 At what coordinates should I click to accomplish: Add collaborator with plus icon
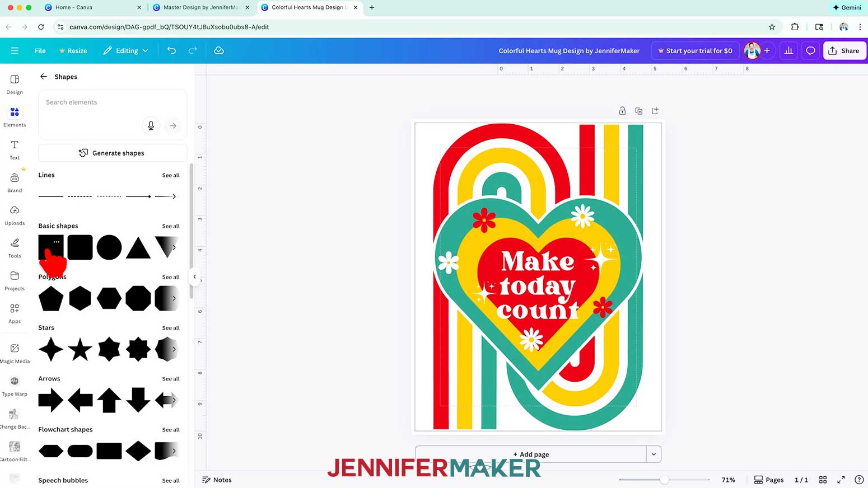pyautogui.click(x=767, y=50)
